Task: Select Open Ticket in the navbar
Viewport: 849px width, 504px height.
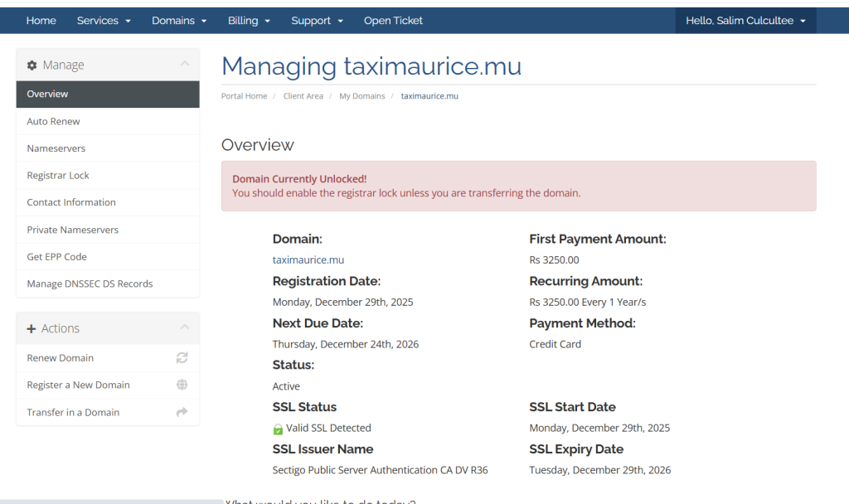Action: (x=393, y=21)
